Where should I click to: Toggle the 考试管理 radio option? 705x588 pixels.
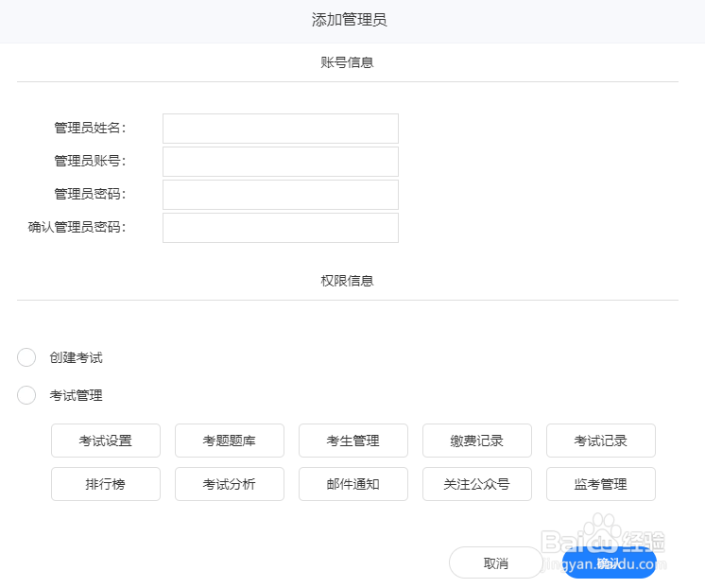(26, 395)
